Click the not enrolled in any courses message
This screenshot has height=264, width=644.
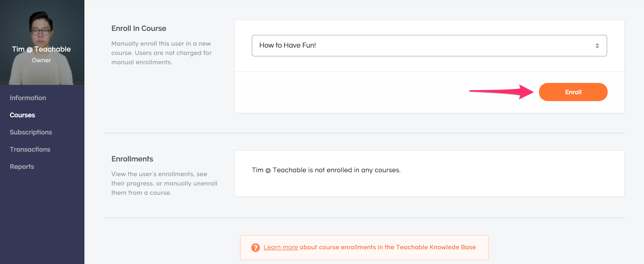coord(326,170)
